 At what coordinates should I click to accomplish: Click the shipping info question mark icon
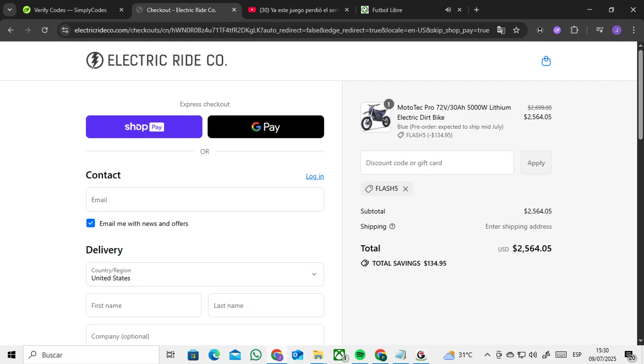[x=392, y=226]
